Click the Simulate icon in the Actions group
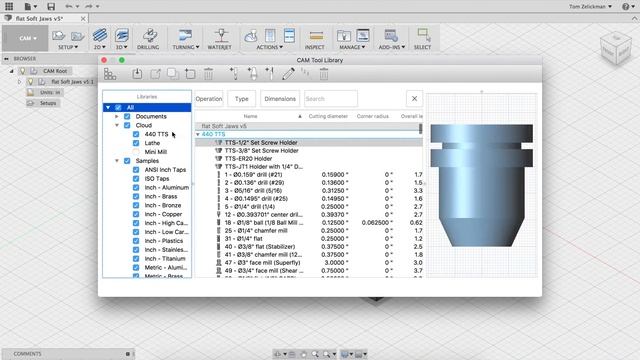This screenshot has width=640, height=360. click(251, 36)
